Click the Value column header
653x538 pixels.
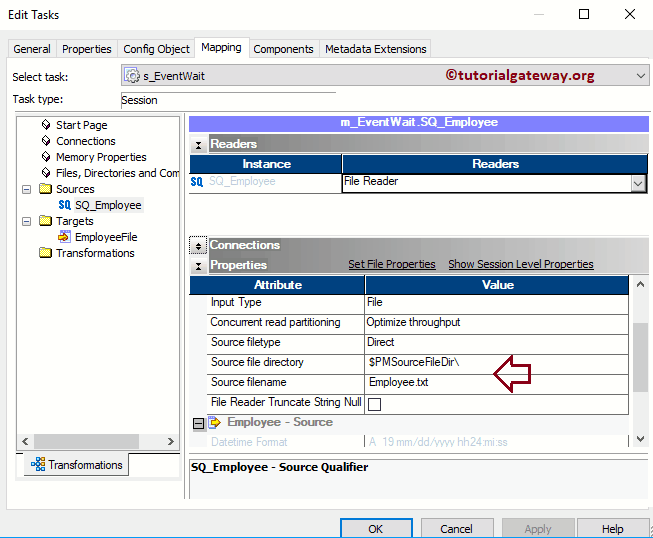[497, 285]
